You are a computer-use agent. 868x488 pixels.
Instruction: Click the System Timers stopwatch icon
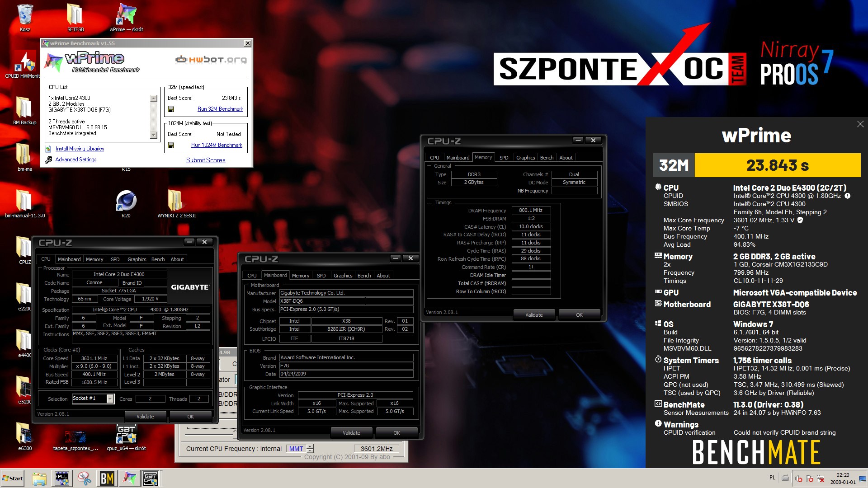pyautogui.click(x=658, y=359)
